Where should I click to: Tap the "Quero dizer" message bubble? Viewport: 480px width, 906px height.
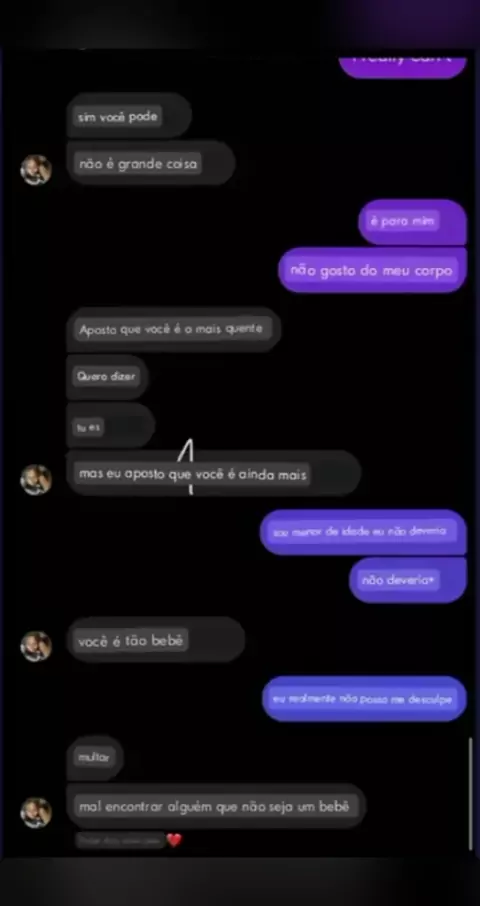pos(107,377)
